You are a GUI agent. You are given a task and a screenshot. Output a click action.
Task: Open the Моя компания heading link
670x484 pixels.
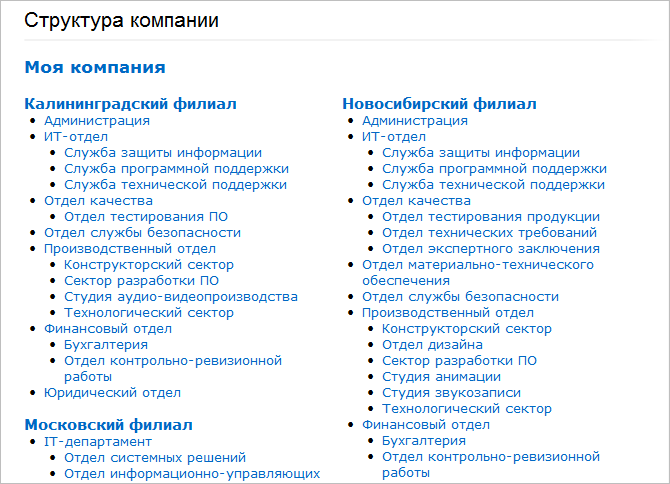94,68
